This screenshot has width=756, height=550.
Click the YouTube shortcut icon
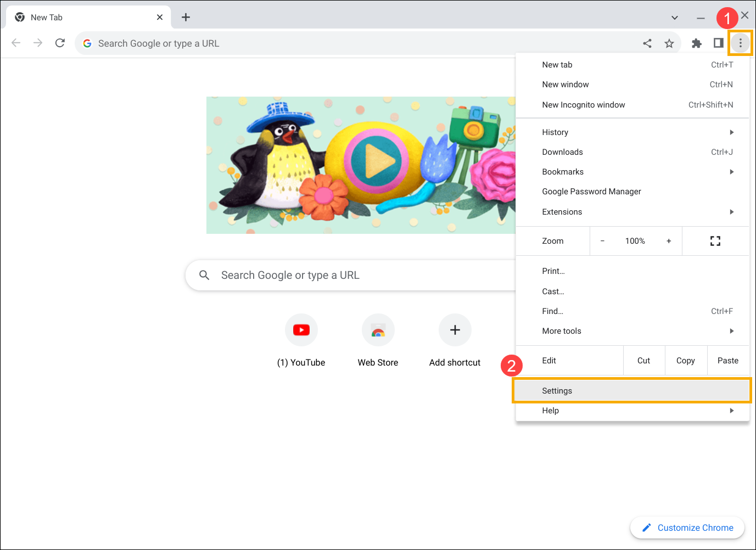(x=301, y=330)
